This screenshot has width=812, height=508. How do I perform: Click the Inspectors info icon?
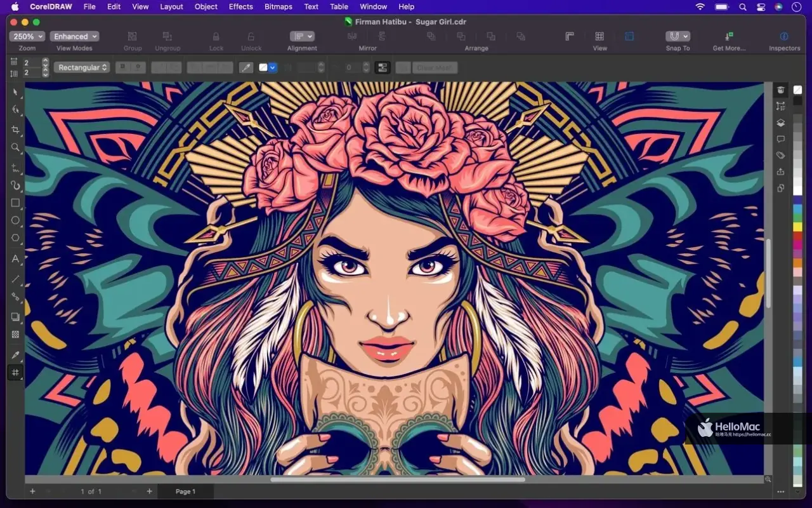coord(784,37)
